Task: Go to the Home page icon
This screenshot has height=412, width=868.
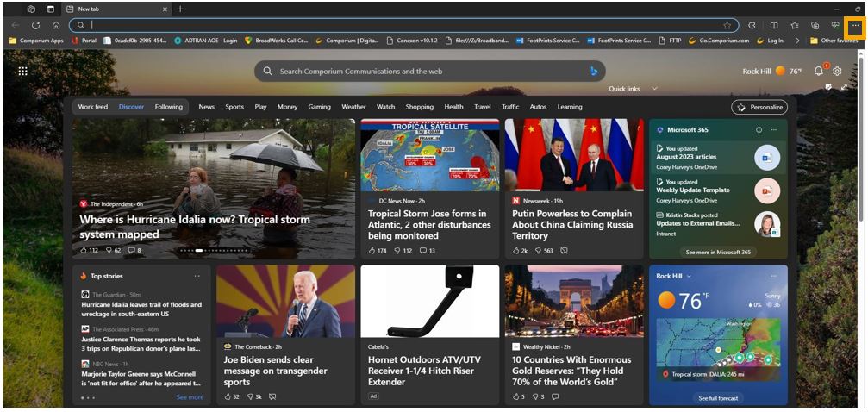Action: (56, 26)
